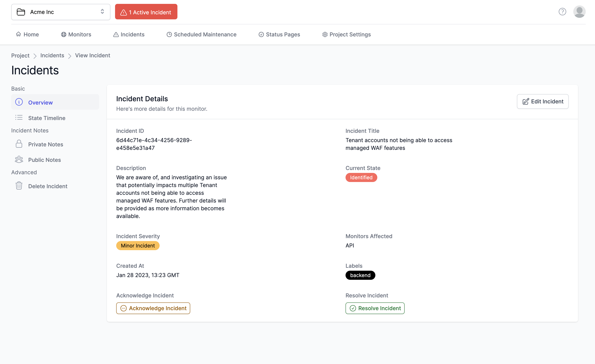The height and width of the screenshot is (364, 595).
Task: Click the active incident alert icon
Action: [124, 12]
